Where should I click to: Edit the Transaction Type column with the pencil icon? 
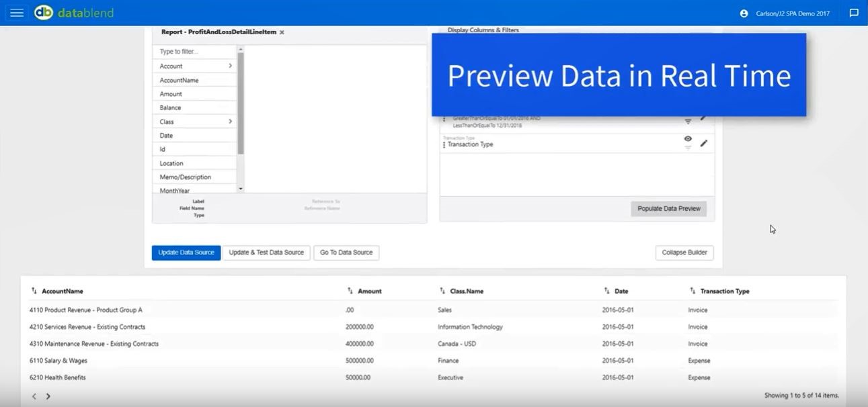(x=703, y=143)
